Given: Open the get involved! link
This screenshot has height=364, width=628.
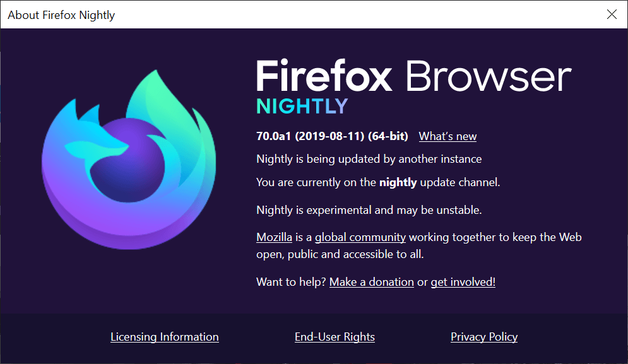Looking at the screenshot, I should [463, 282].
